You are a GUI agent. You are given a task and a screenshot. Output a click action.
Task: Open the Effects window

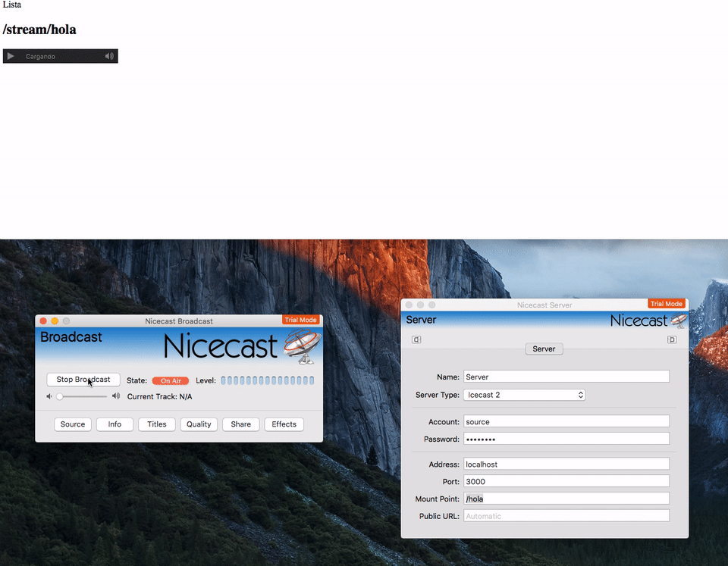coord(284,424)
